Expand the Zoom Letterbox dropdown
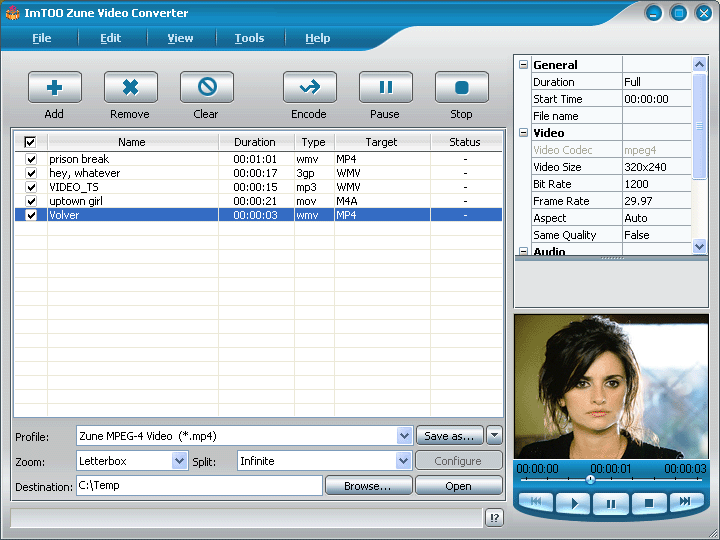720x540 pixels. (x=180, y=461)
